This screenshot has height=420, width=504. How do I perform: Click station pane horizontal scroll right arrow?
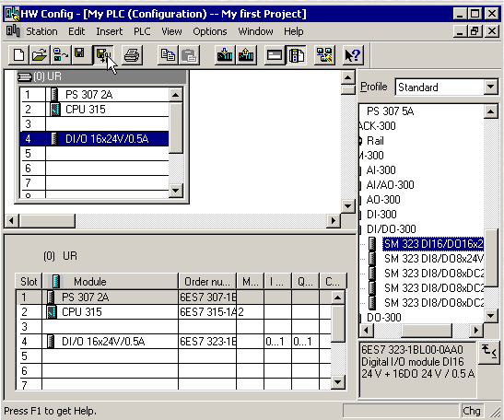(334, 221)
